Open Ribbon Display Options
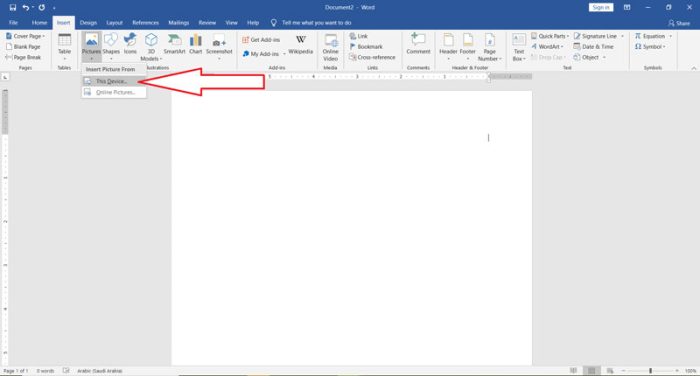Image resolution: width=700 pixels, height=376 pixels. point(627,7)
